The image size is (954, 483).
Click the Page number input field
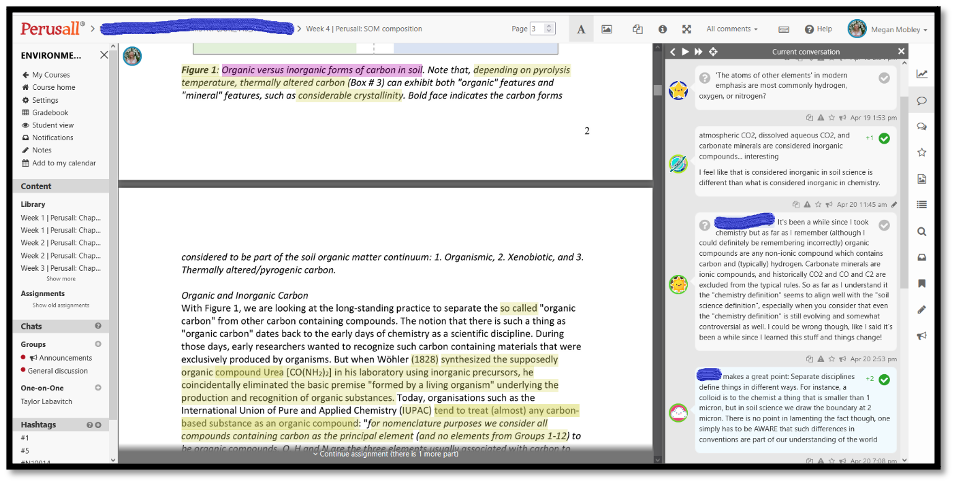click(538, 29)
